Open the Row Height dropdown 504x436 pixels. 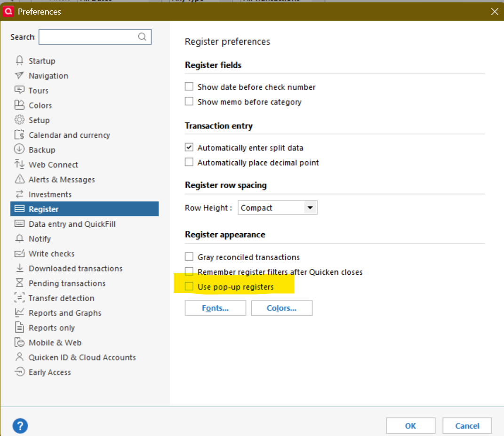pos(277,207)
